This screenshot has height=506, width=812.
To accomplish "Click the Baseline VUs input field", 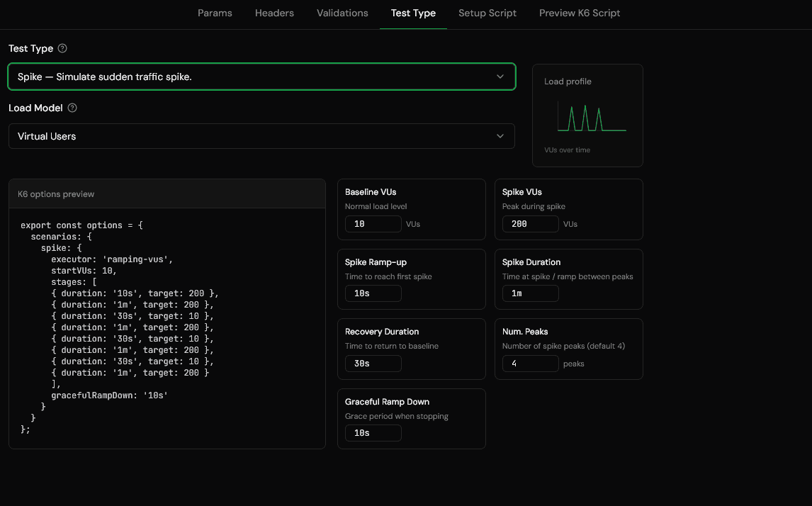I will [x=373, y=223].
